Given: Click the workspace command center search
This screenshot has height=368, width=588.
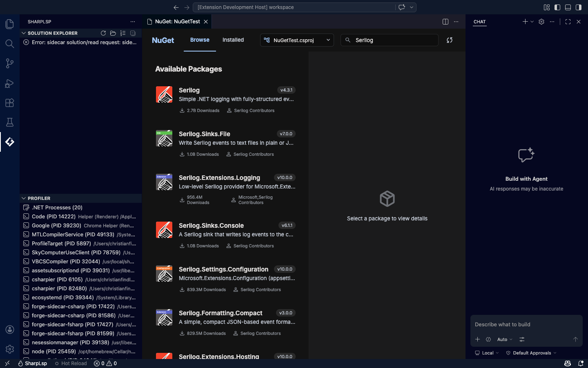Looking at the screenshot, I should click(295, 7).
